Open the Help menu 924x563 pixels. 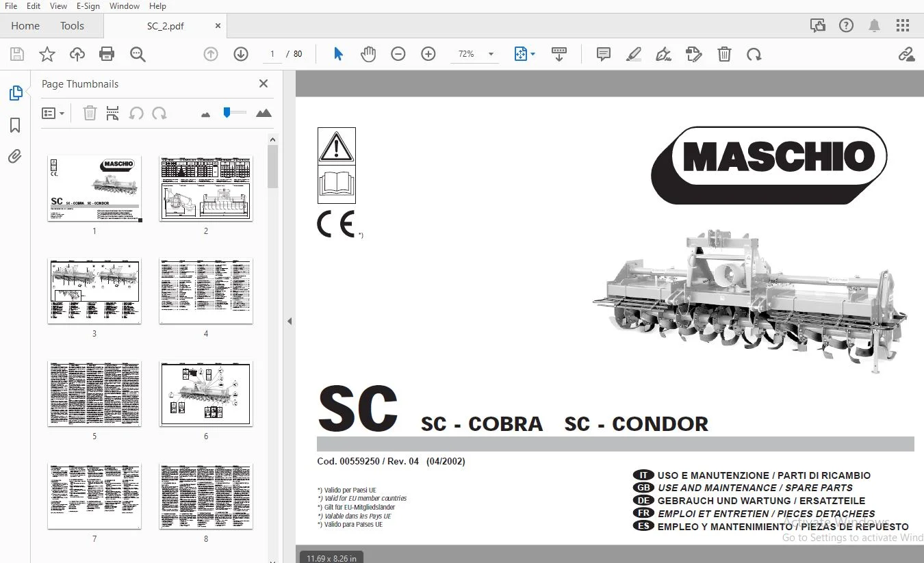(157, 6)
